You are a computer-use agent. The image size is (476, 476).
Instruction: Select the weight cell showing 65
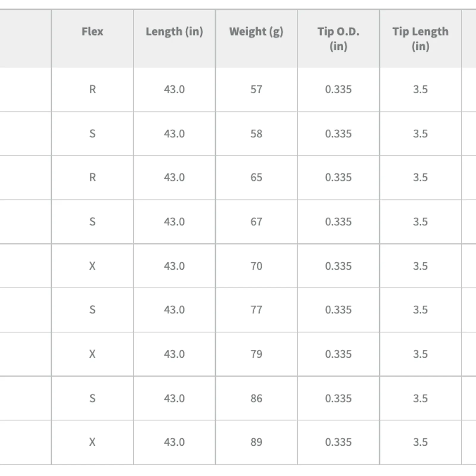(256, 178)
